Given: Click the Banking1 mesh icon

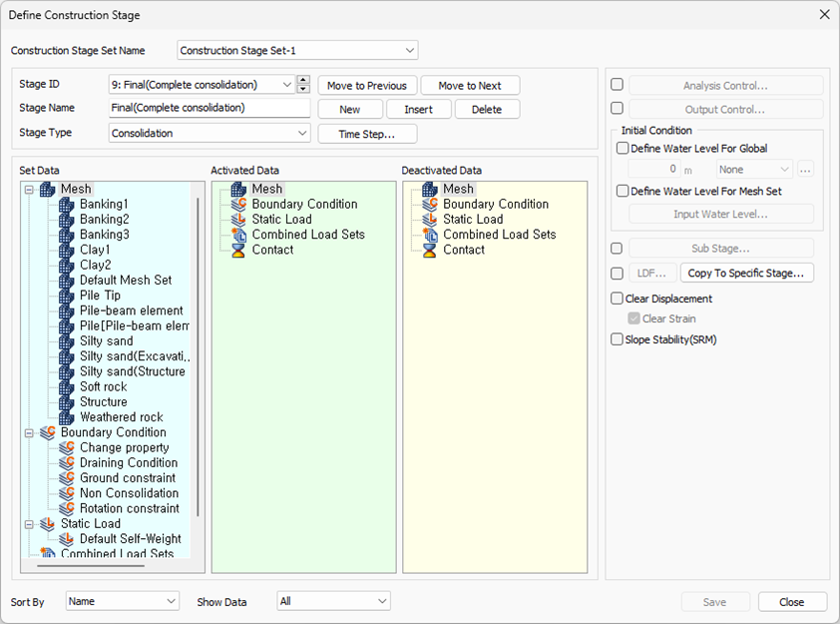Looking at the screenshot, I should tap(66, 205).
